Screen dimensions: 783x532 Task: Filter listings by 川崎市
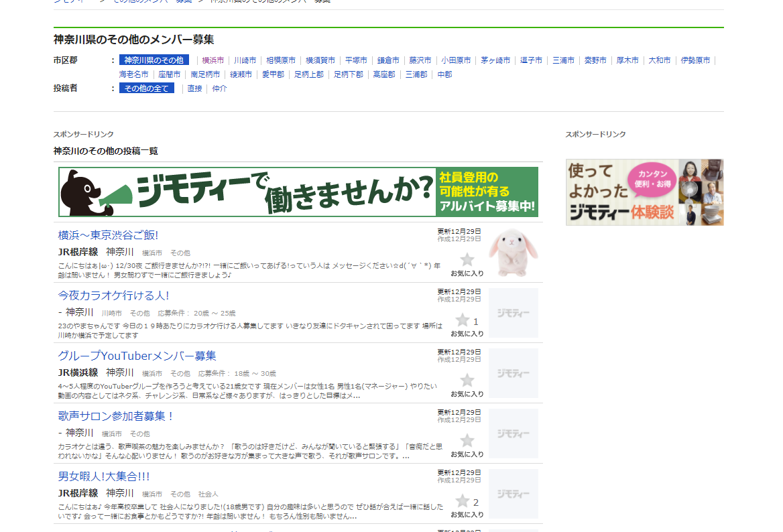pyautogui.click(x=245, y=60)
